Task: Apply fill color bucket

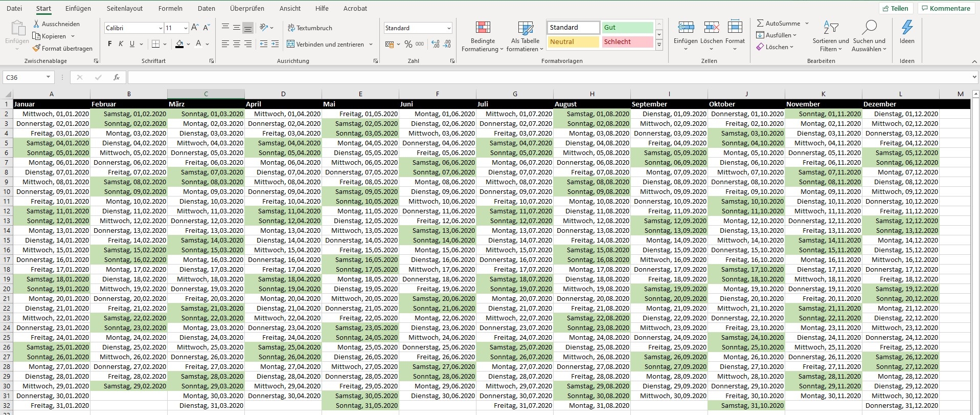Action: tap(179, 44)
